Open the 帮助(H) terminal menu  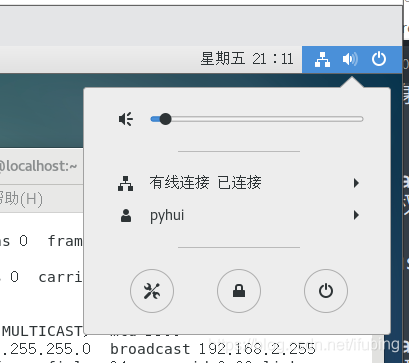pyautogui.click(x=21, y=199)
